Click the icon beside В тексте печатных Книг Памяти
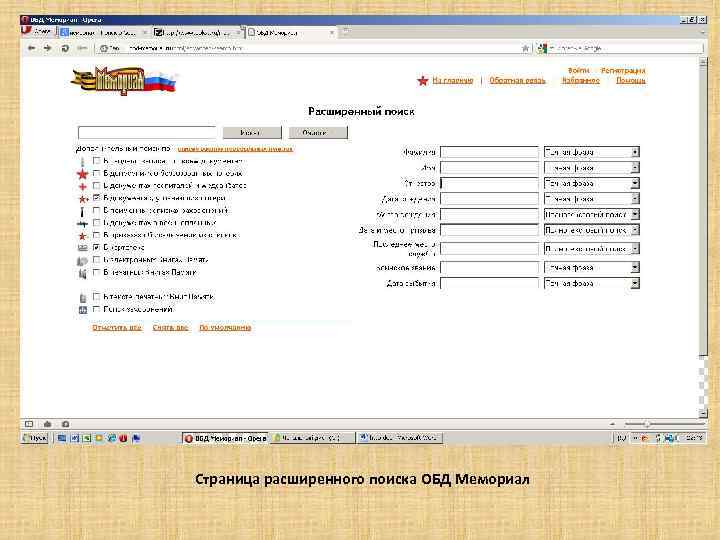Screen dimensions: 720x540 coord(83,298)
